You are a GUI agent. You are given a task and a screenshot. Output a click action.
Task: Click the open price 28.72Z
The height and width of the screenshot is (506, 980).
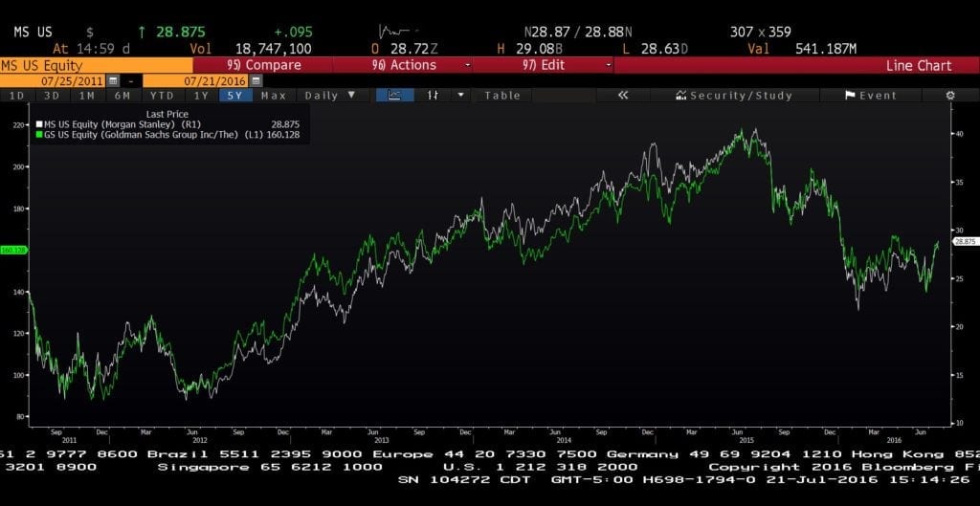tap(414, 49)
